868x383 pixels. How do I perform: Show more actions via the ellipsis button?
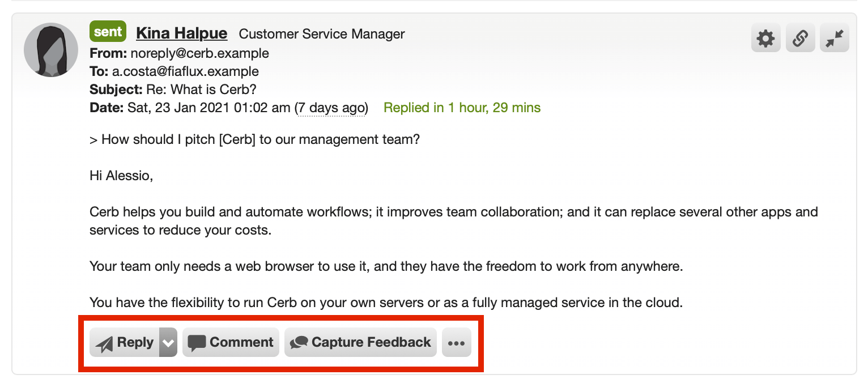(456, 342)
